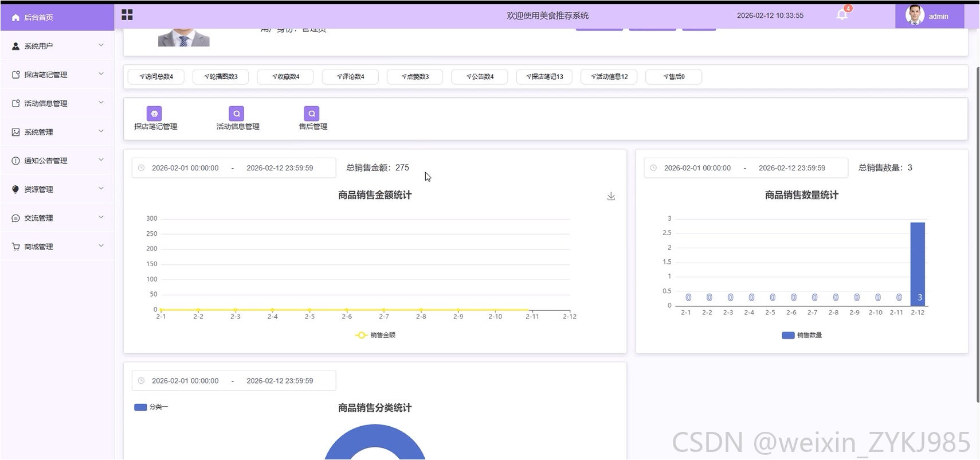Viewport: 980px width, 460px height.
Task: Click the page's vertical scrollbar
Action: (978, 235)
